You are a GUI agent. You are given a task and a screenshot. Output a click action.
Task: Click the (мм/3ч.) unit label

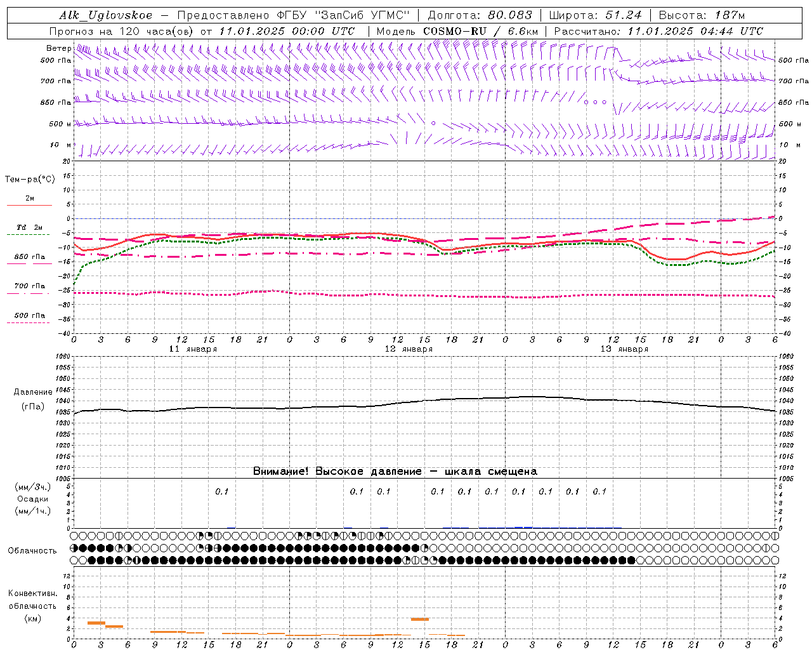33,487
